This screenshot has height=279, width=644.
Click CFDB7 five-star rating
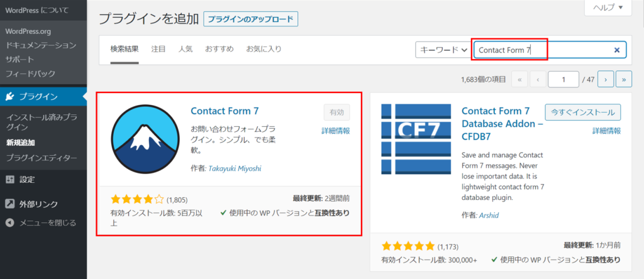(x=408, y=246)
